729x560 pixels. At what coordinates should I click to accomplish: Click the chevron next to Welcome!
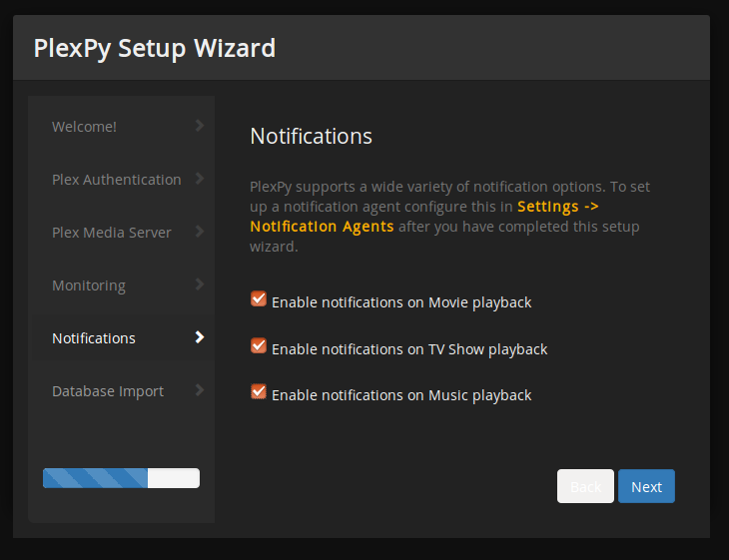[x=200, y=126]
